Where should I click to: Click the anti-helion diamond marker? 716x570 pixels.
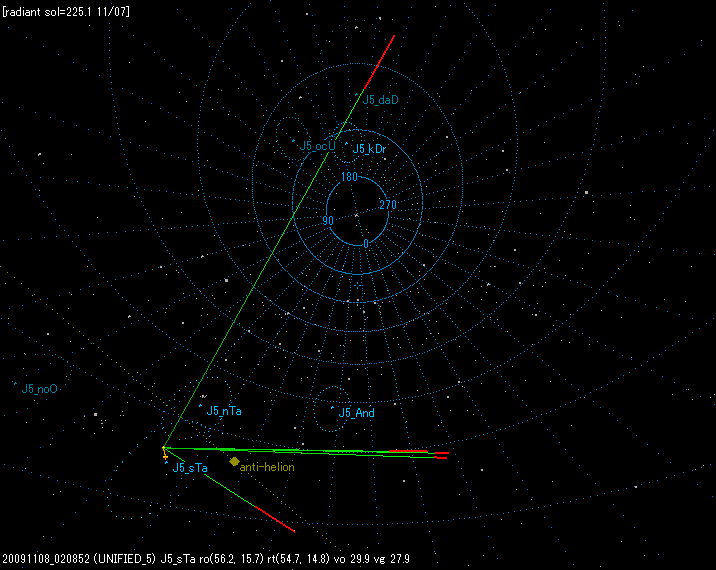click(234, 462)
